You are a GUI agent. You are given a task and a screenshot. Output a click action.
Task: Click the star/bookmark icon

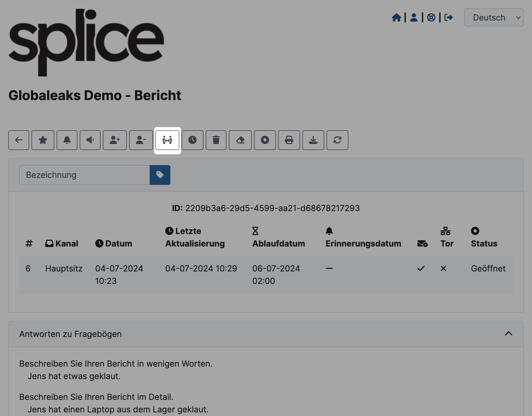pyautogui.click(x=43, y=140)
